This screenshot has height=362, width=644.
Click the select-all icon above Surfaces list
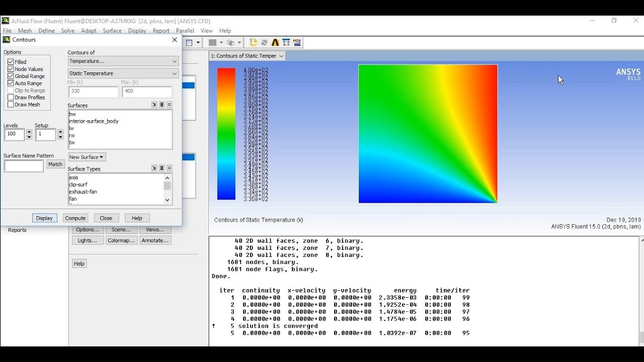click(154, 105)
